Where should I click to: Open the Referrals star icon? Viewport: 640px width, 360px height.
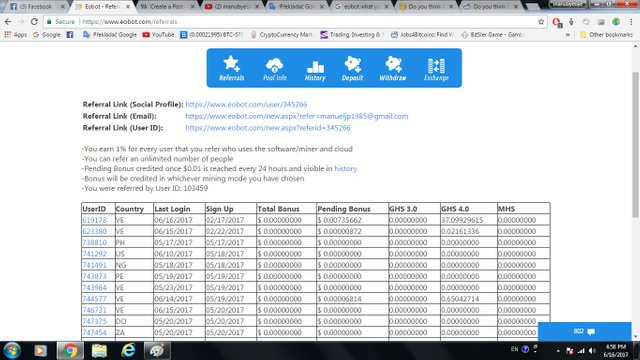pyautogui.click(x=231, y=68)
